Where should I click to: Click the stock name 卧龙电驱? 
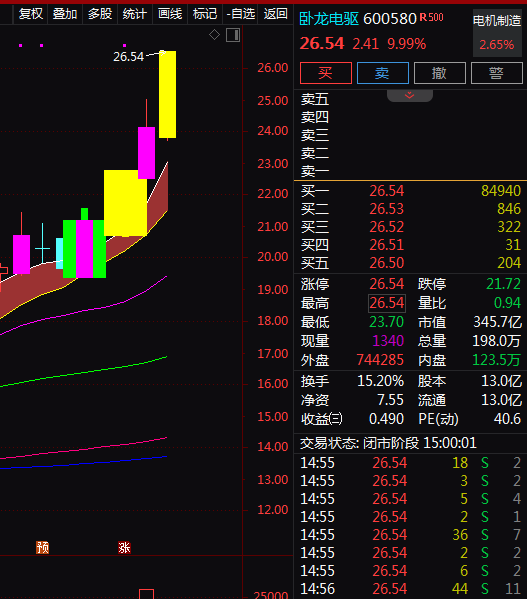(329, 19)
